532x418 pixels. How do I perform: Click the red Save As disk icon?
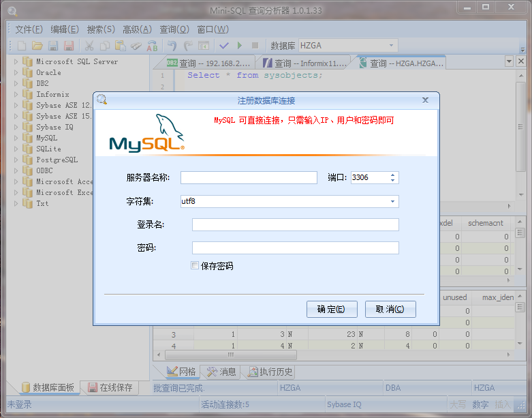pos(69,46)
